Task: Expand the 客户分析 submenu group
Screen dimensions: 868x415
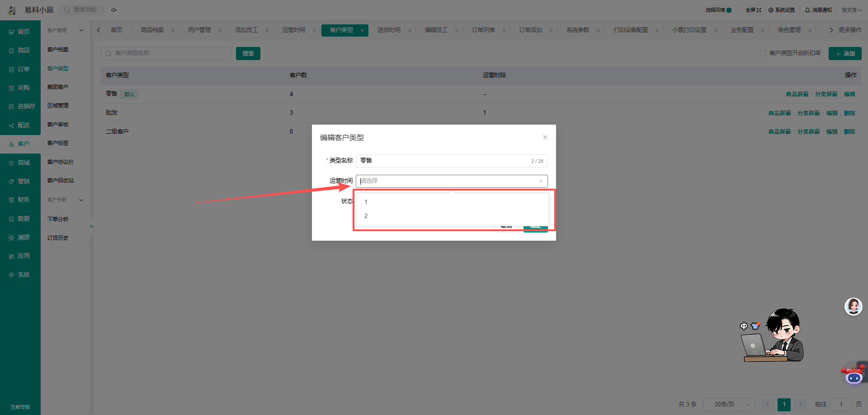Action: (x=81, y=200)
